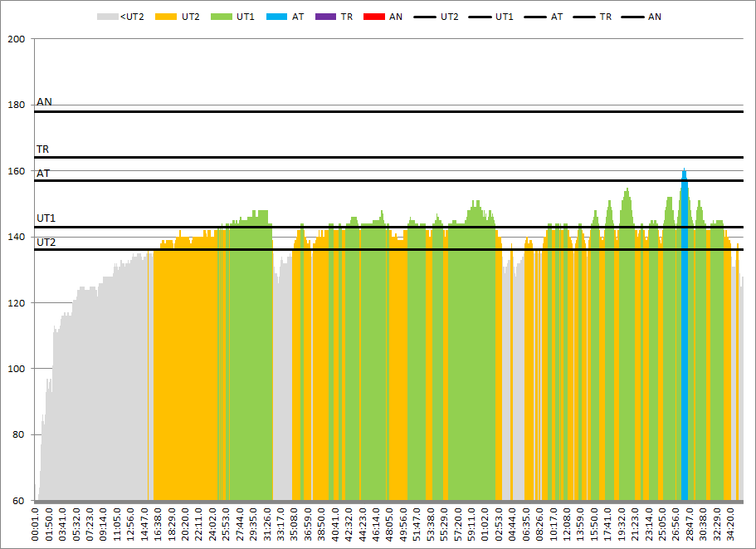The image size is (756, 549).
Task: Click the 00:01.0 time label on the horizontal axis
Action: 36,523
